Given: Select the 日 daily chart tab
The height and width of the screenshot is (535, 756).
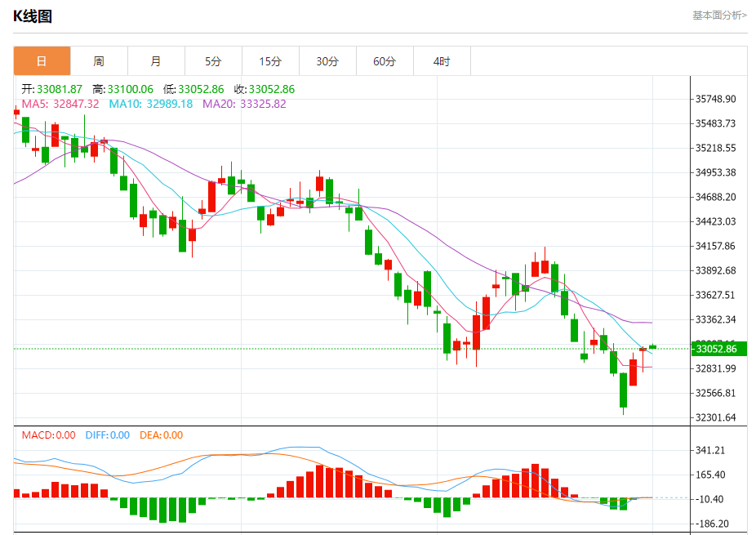Looking at the screenshot, I should pyautogui.click(x=42, y=60).
